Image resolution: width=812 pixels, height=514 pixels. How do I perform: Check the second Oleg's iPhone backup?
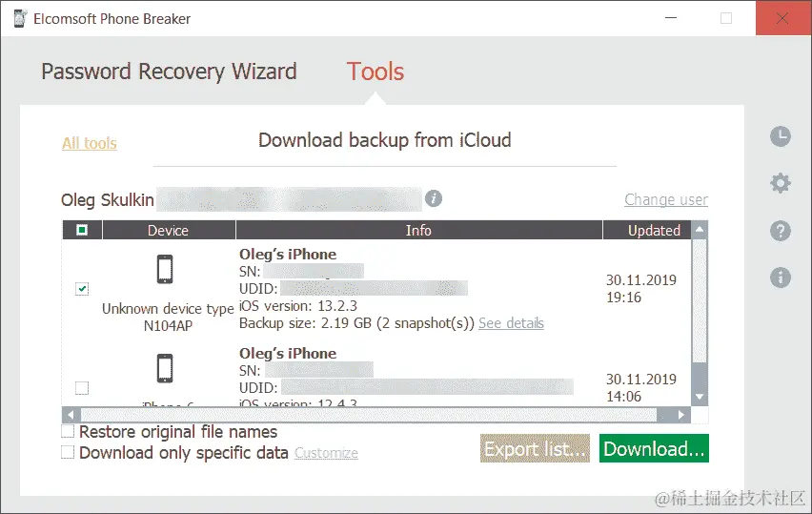[82, 387]
